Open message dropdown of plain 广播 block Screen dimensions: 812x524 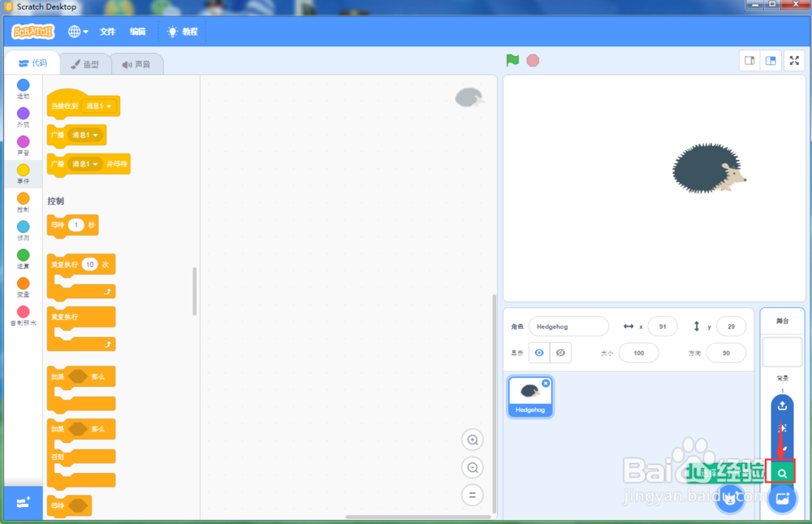[85, 135]
